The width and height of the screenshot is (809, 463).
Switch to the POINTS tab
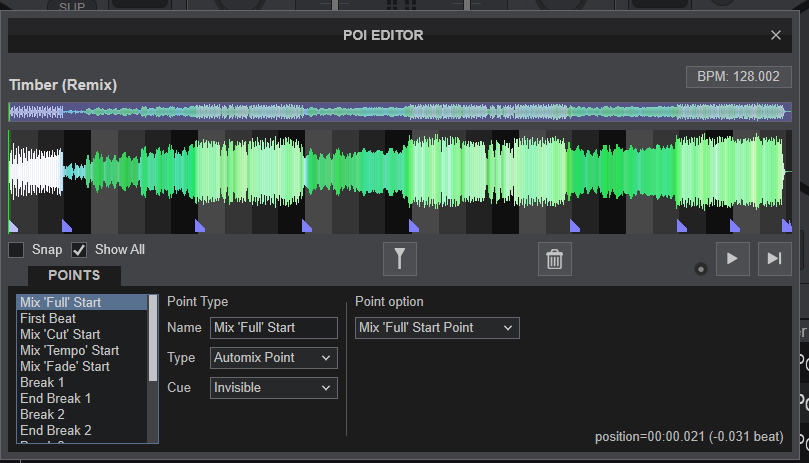click(x=74, y=276)
